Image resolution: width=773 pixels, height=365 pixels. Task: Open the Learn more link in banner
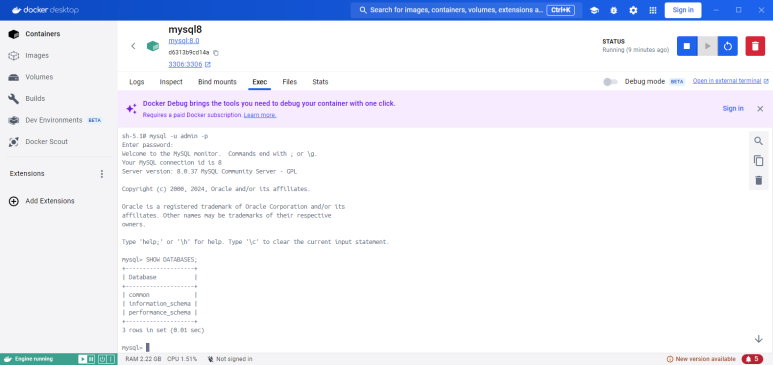click(x=260, y=115)
